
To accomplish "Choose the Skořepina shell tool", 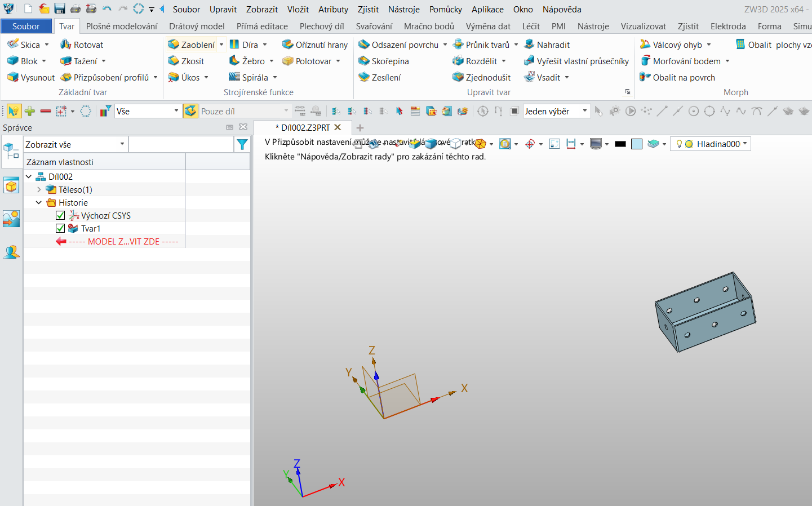I will (384, 61).
